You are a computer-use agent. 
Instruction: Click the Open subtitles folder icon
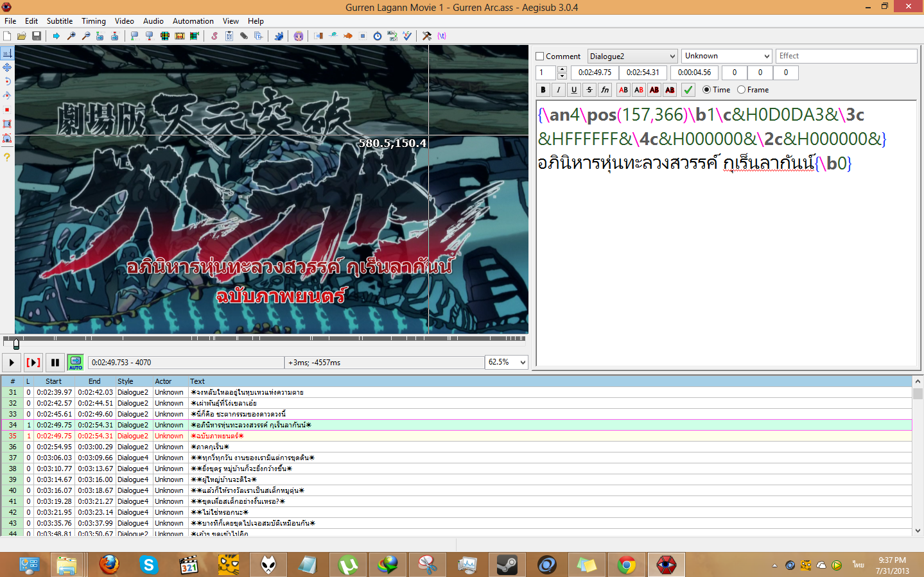pyautogui.click(x=22, y=36)
